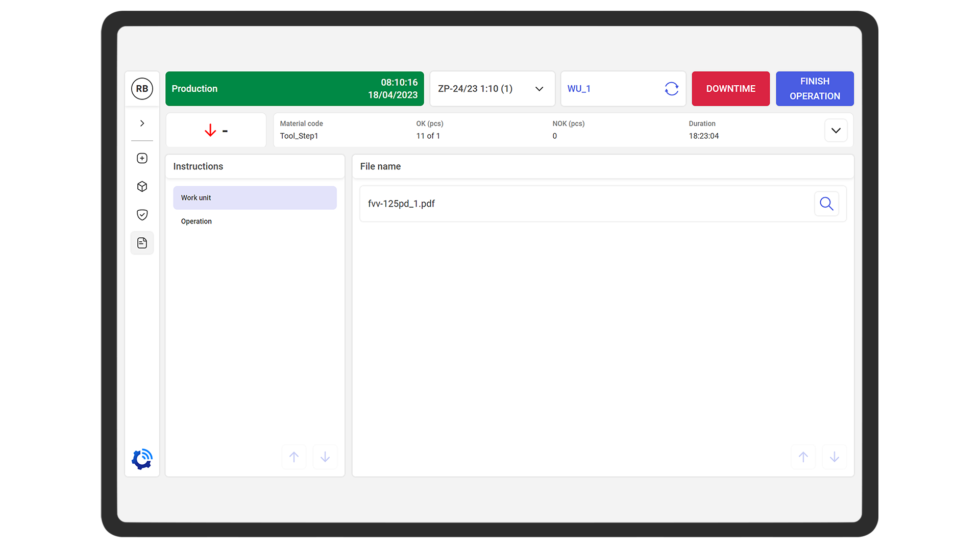Open the cube materials sidebar icon

142,187
